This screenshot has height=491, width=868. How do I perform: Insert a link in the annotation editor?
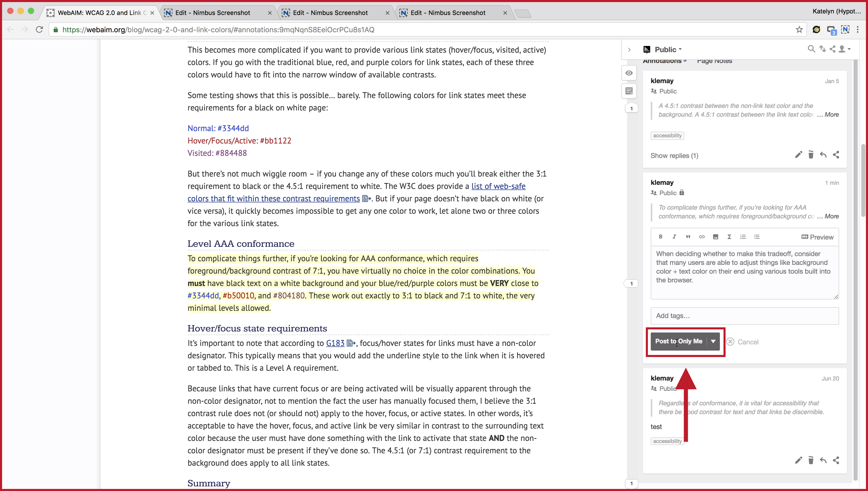coord(702,237)
